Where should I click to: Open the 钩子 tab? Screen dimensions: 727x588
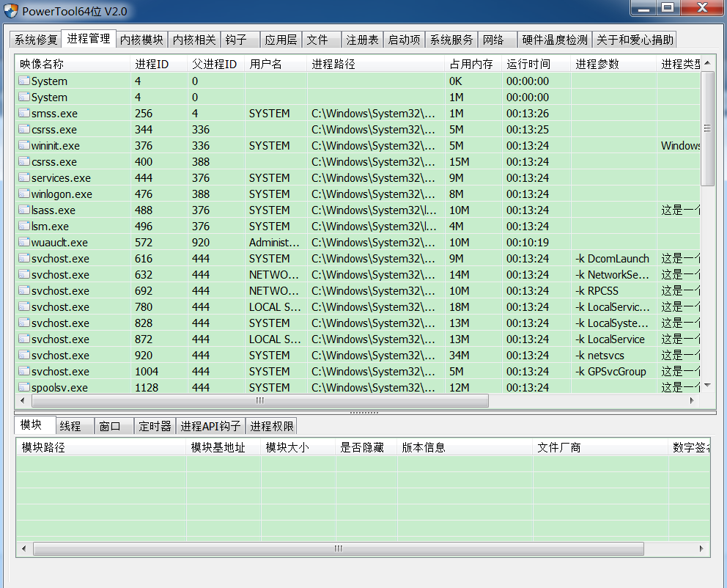point(240,40)
